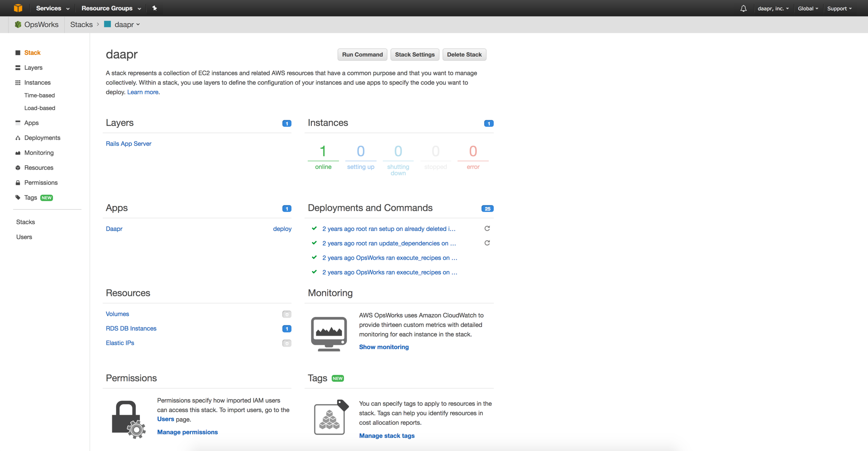The height and width of the screenshot is (451, 868).
Task: Open Monitoring from the sidebar
Action: [x=39, y=153]
